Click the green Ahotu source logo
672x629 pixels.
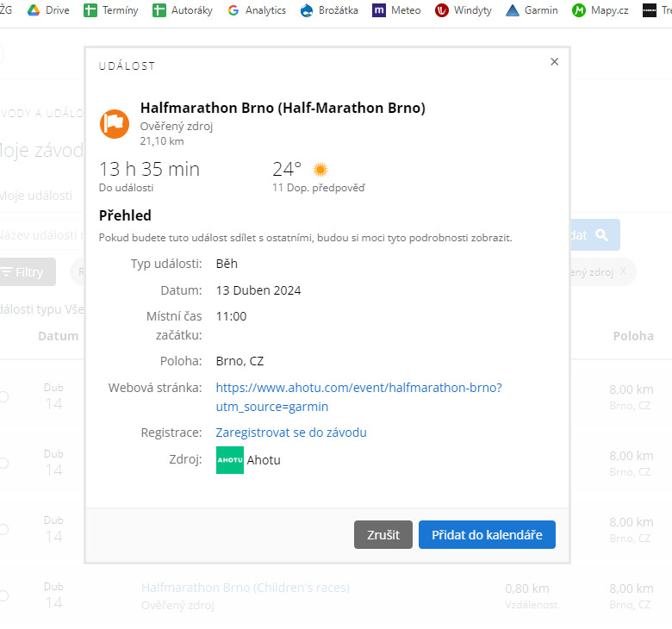point(230,460)
